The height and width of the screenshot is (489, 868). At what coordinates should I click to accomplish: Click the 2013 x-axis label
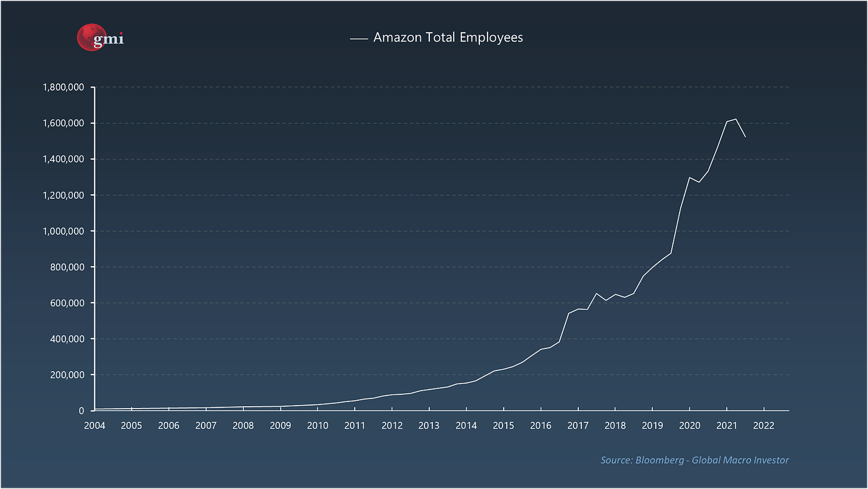pos(429,426)
